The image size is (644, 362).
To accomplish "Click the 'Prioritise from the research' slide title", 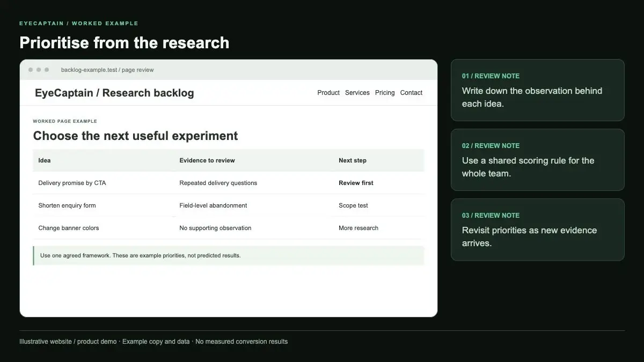I will tap(125, 43).
